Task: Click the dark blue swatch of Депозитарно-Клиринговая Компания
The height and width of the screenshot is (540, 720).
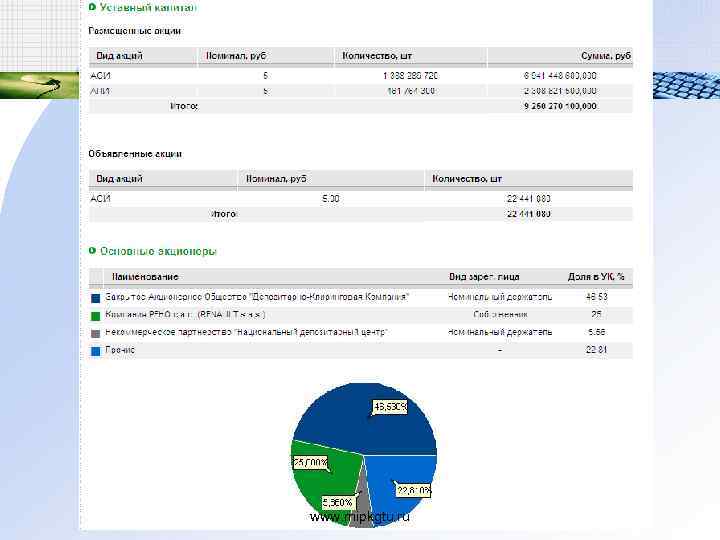Action: pyautogui.click(x=96, y=298)
